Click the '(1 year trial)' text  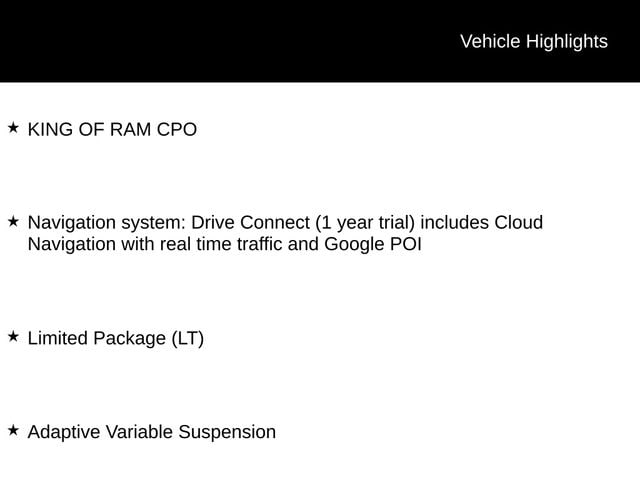(x=365, y=223)
